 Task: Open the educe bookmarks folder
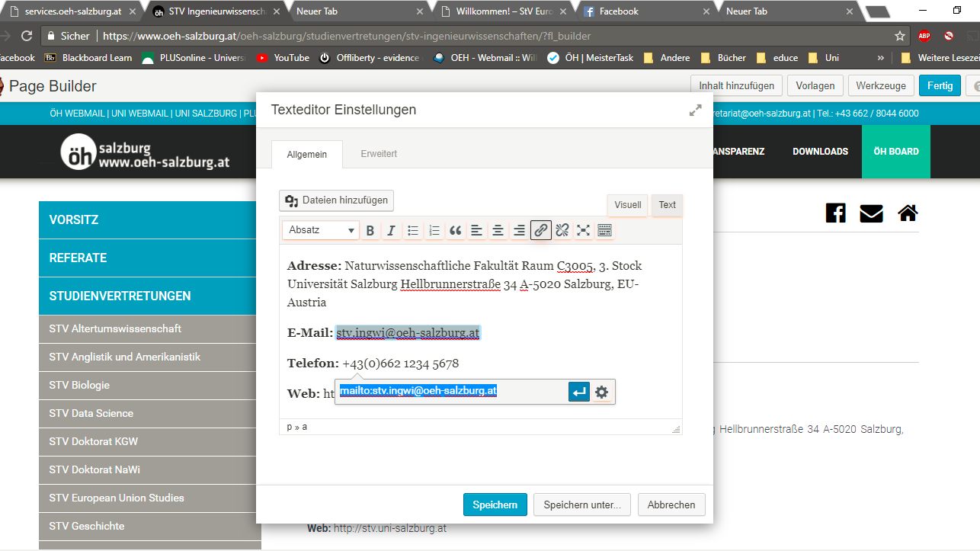tap(777, 58)
